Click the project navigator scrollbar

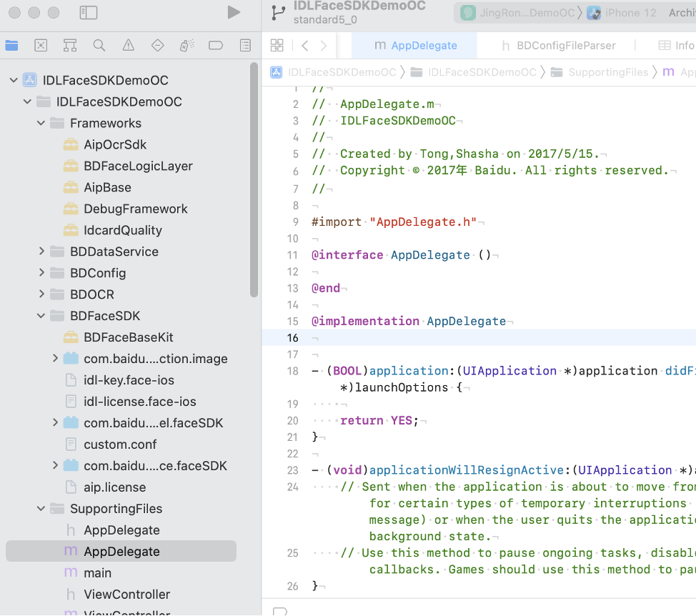pyautogui.click(x=254, y=180)
